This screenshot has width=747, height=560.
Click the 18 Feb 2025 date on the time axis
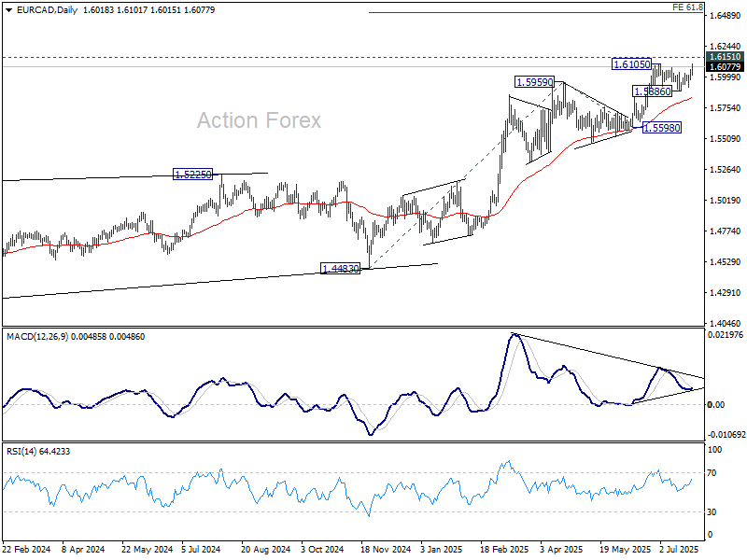504,549
